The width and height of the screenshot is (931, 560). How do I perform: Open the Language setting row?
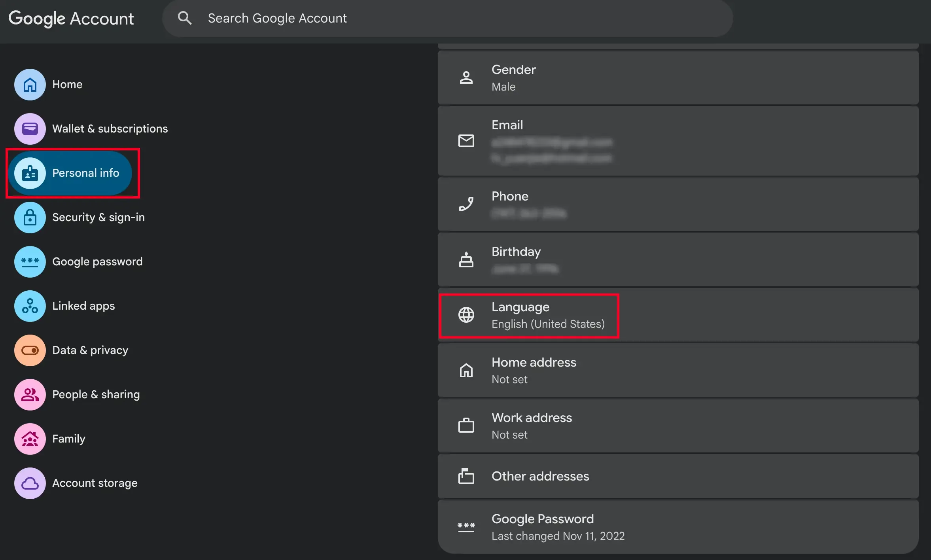click(678, 315)
